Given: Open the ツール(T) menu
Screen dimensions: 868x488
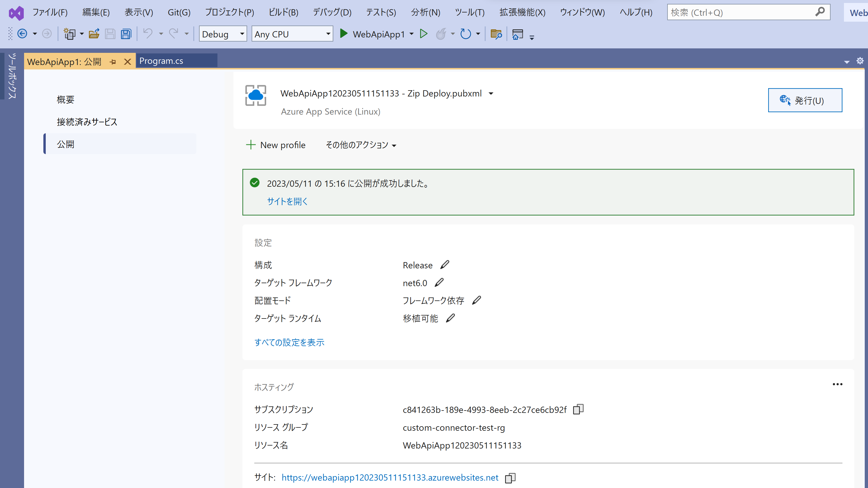Looking at the screenshot, I should [x=470, y=12].
